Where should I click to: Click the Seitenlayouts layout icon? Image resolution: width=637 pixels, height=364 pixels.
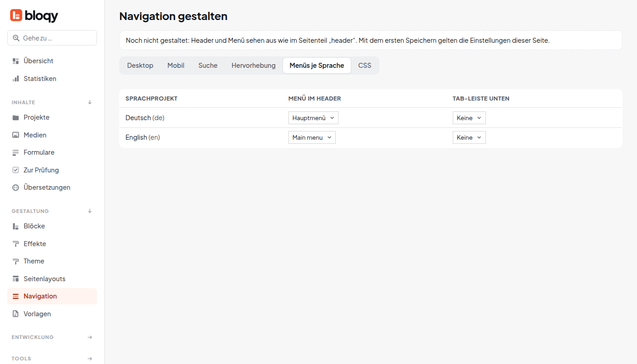click(x=15, y=279)
